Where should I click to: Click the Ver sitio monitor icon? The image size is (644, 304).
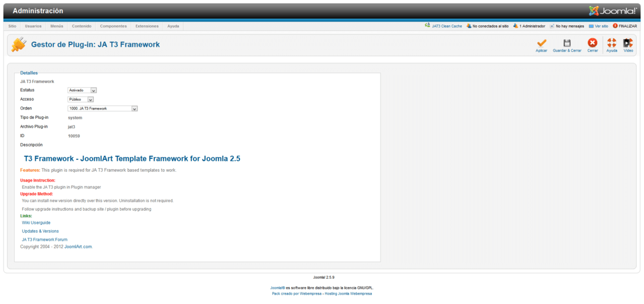pos(591,26)
